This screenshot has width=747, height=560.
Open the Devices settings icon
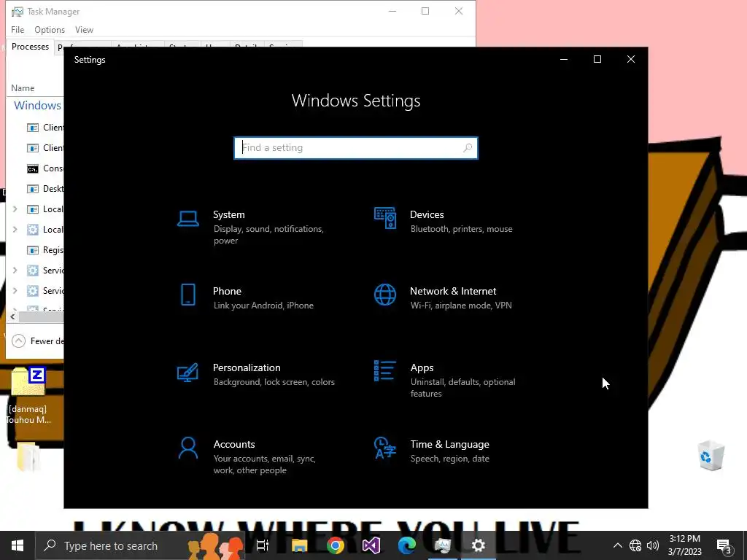point(385,218)
